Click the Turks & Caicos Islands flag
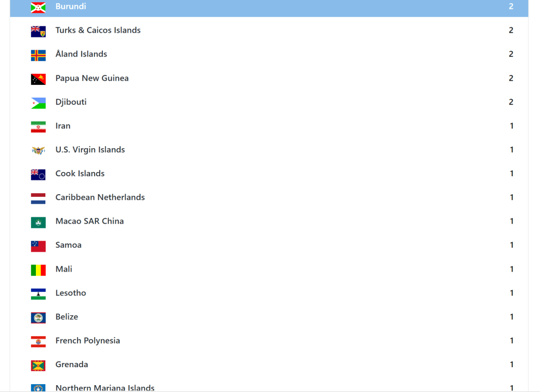This screenshot has height=392, width=540. tap(38, 31)
